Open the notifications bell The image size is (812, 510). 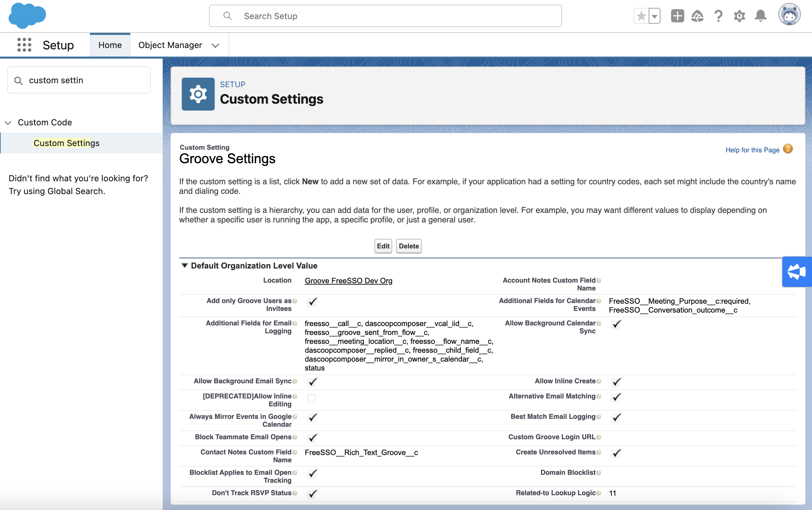(x=760, y=16)
